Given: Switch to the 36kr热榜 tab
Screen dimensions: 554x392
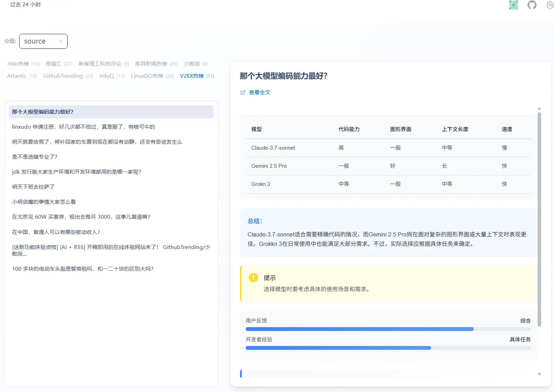Looking at the screenshot, I should (23, 64).
